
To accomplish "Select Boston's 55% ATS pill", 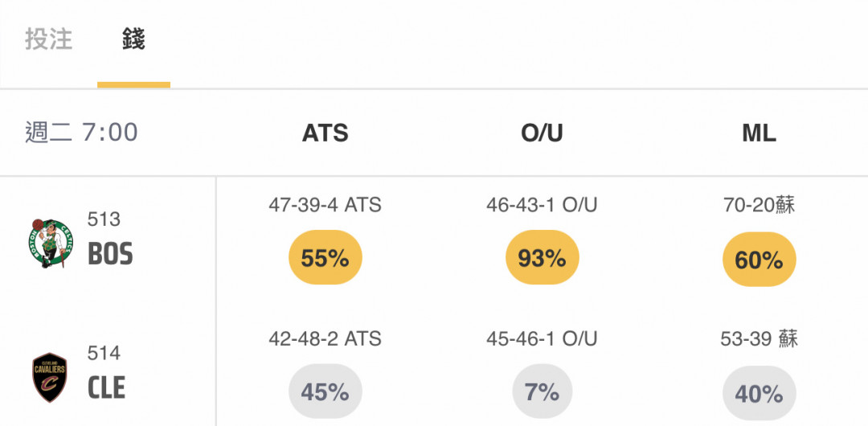I will (x=325, y=257).
